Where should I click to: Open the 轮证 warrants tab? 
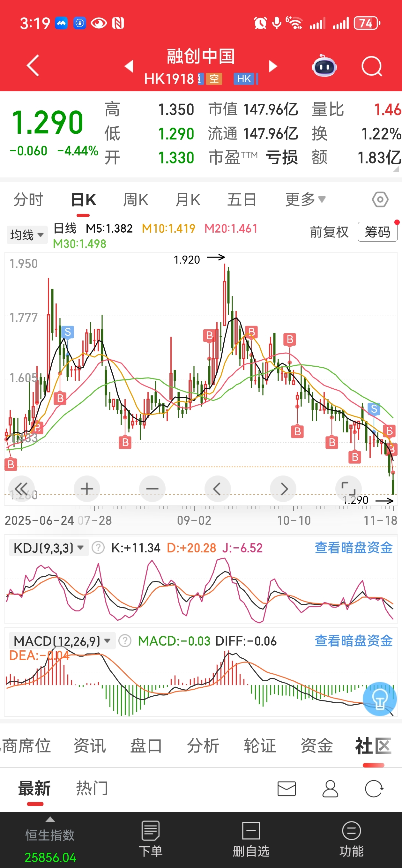pos(260,745)
